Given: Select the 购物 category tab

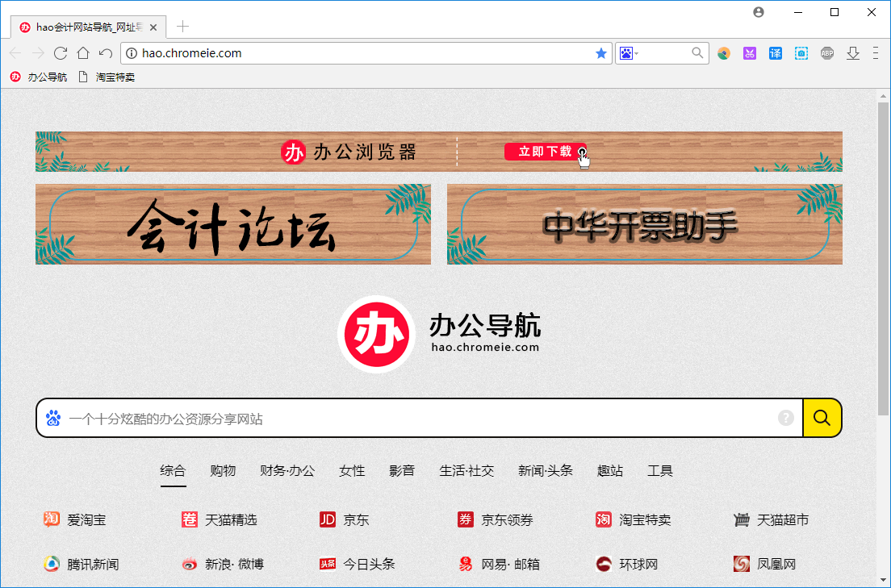Looking at the screenshot, I should [x=223, y=470].
